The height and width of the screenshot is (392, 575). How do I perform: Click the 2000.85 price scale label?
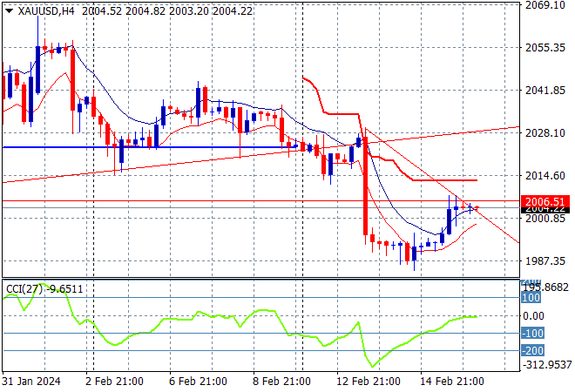pyautogui.click(x=545, y=219)
